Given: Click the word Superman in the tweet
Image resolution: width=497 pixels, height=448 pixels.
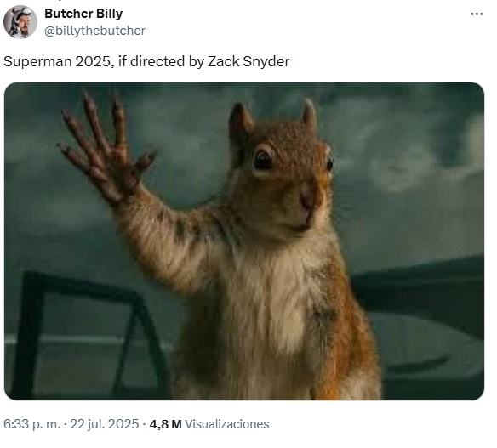Looking at the screenshot, I should (x=37, y=61).
